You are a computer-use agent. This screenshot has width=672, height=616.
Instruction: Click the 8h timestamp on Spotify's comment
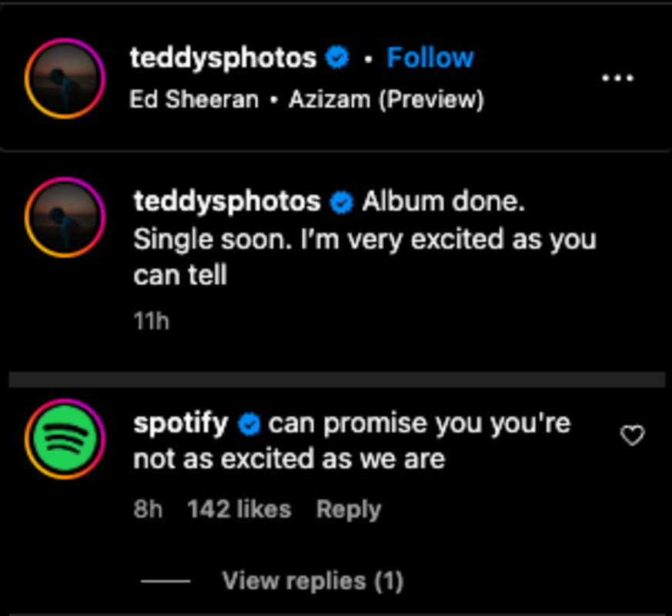pyautogui.click(x=148, y=510)
